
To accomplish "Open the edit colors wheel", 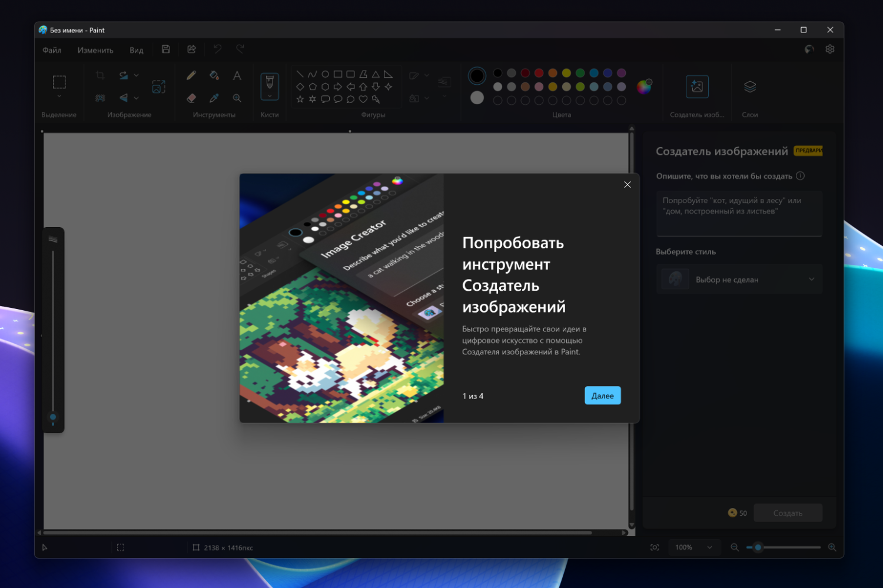I will point(644,87).
